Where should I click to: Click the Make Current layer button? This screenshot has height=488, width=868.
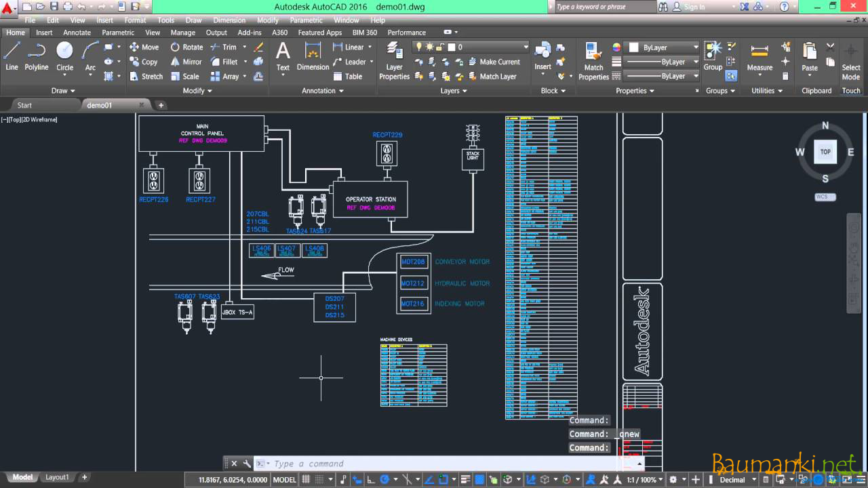[x=493, y=62]
